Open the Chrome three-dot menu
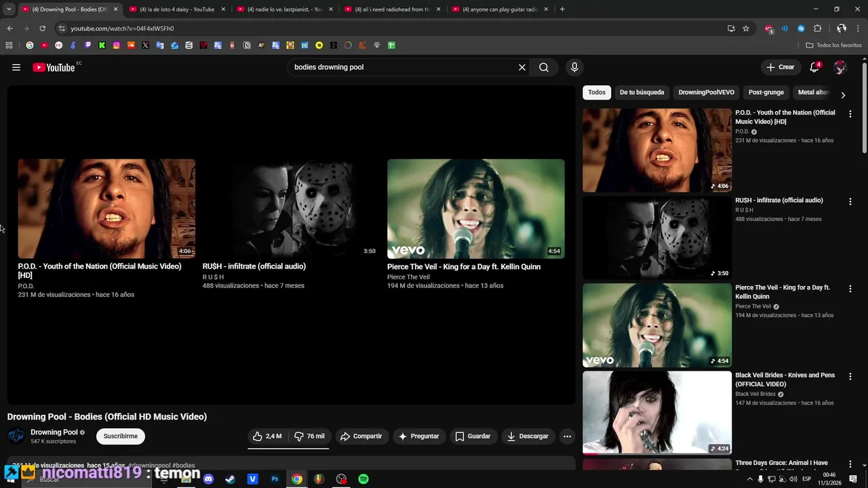This screenshot has height=488, width=868. click(859, 28)
